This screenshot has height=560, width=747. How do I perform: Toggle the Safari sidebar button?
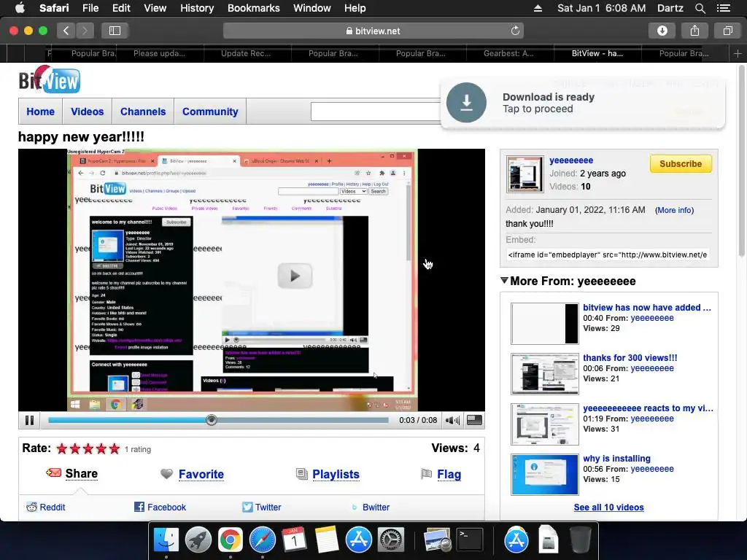click(x=115, y=31)
